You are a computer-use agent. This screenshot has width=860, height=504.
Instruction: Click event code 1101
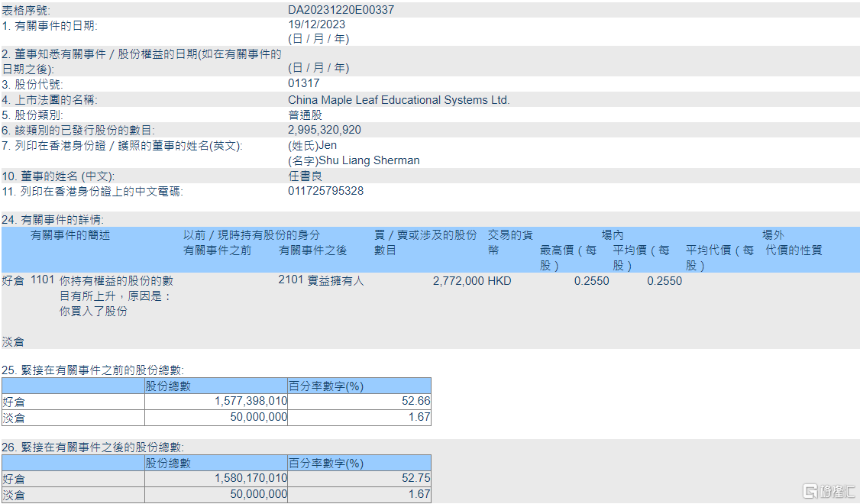(42, 279)
